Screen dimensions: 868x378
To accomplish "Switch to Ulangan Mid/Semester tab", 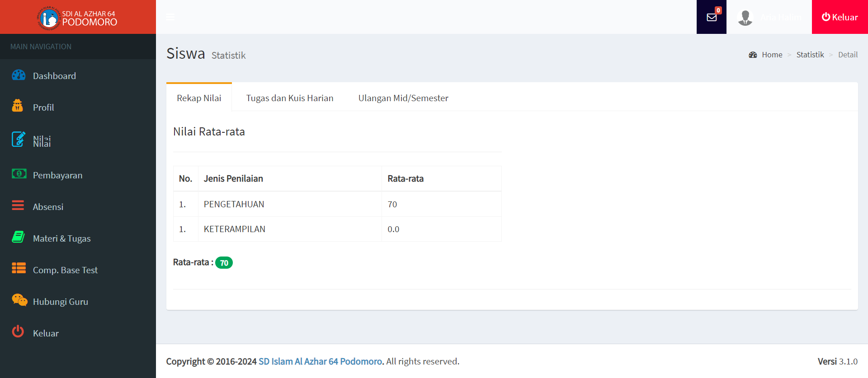I will tap(403, 98).
